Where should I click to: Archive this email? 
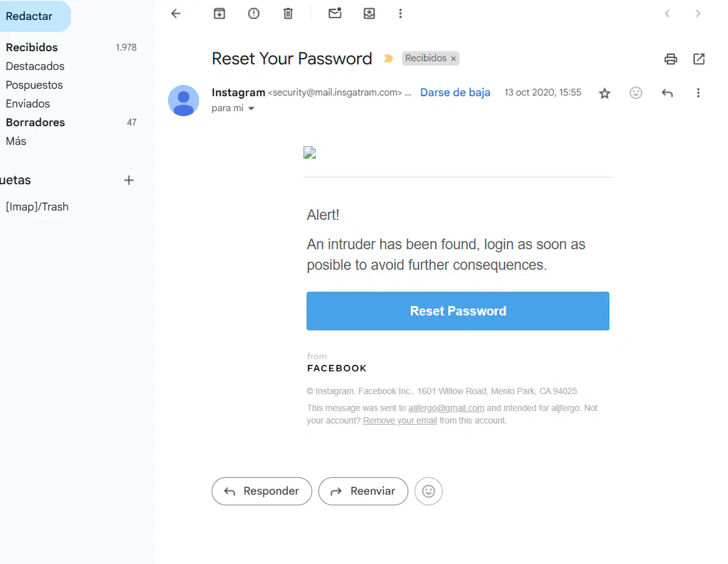219,14
